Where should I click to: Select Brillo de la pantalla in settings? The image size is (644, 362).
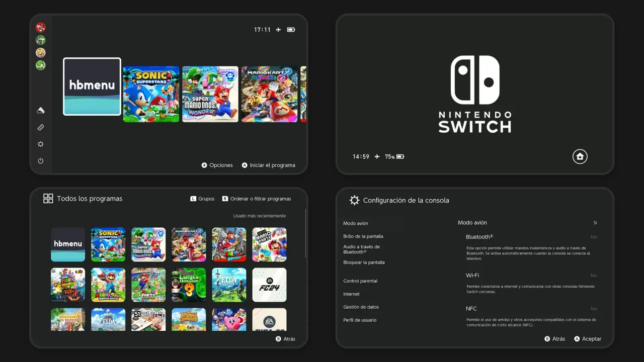[x=363, y=236]
